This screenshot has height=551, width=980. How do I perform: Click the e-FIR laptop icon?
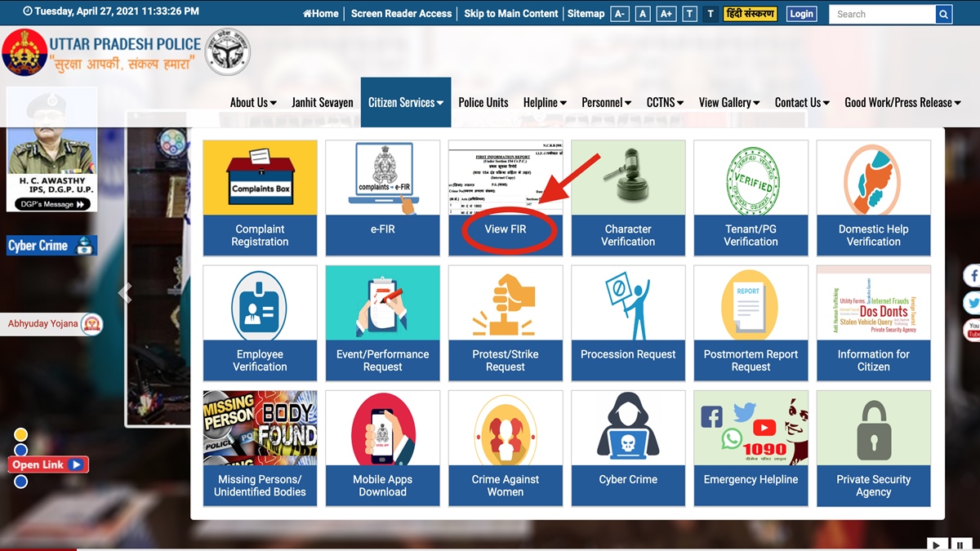click(382, 178)
